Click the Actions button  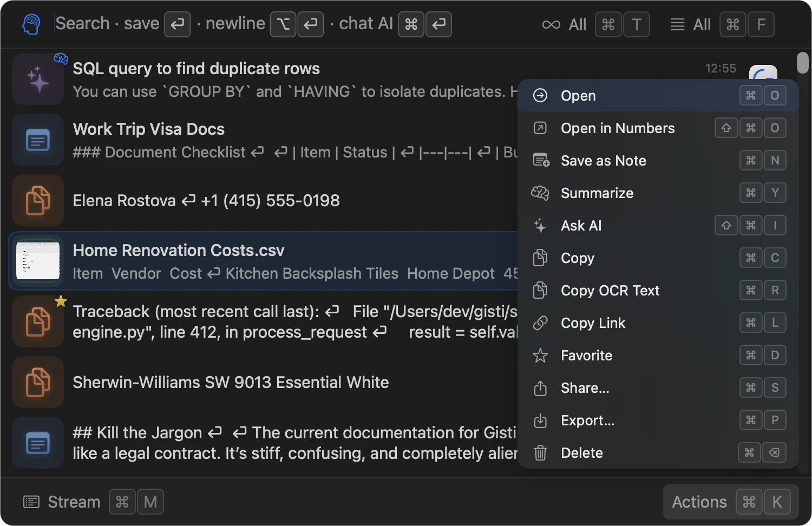[731, 502]
